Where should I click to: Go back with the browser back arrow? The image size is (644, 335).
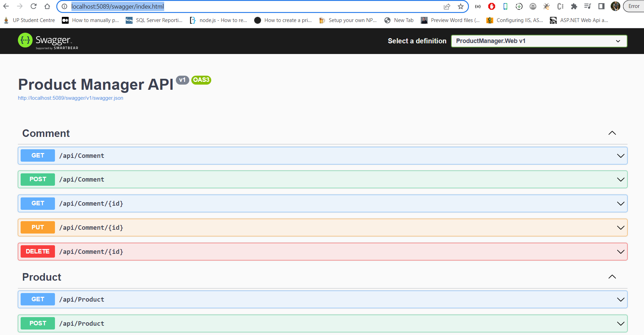6,6
